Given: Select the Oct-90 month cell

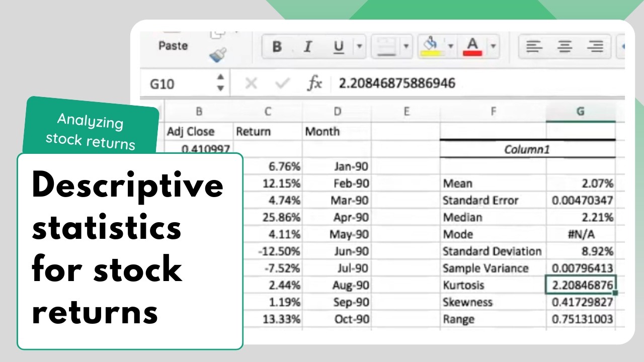Looking at the screenshot, I should tap(337, 319).
